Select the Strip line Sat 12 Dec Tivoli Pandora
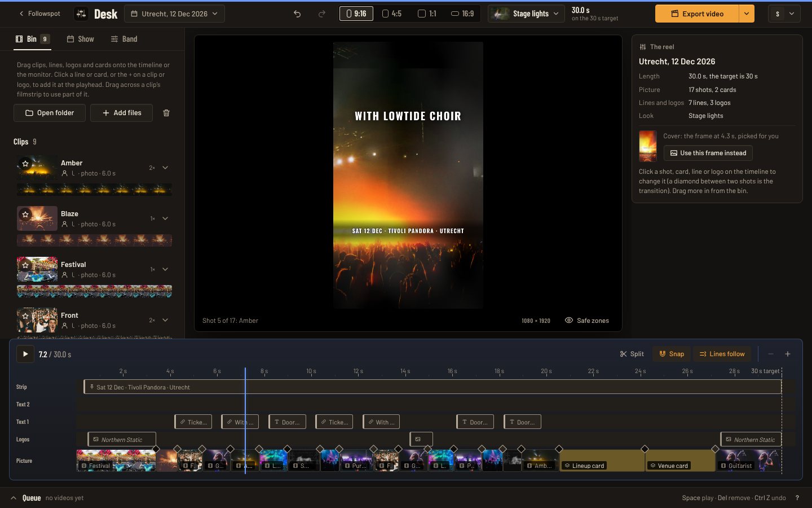This screenshot has width=812, height=508. 433,387
